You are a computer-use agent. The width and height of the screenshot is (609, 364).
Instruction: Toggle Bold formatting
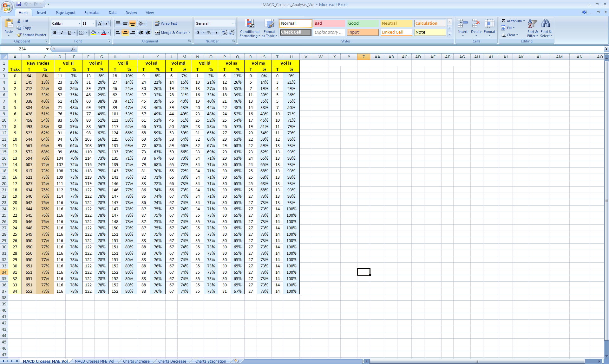click(55, 32)
